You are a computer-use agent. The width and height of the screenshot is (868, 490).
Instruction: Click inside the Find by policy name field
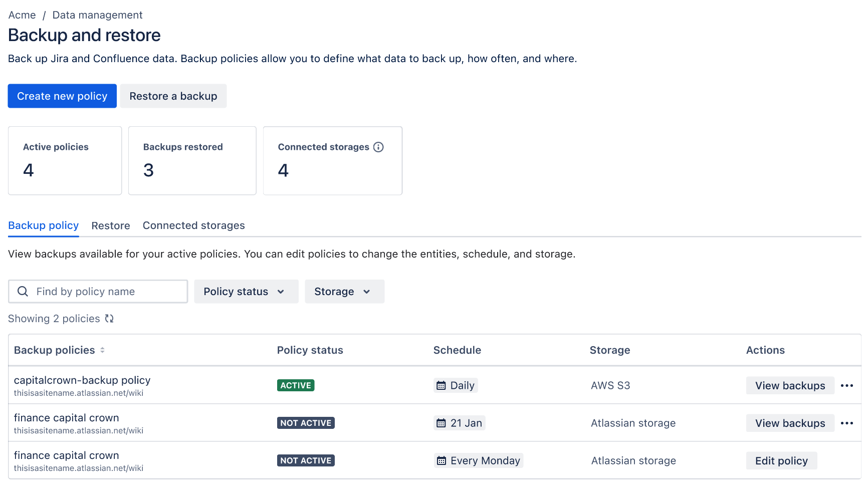pyautogui.click(x=98, y=291)
